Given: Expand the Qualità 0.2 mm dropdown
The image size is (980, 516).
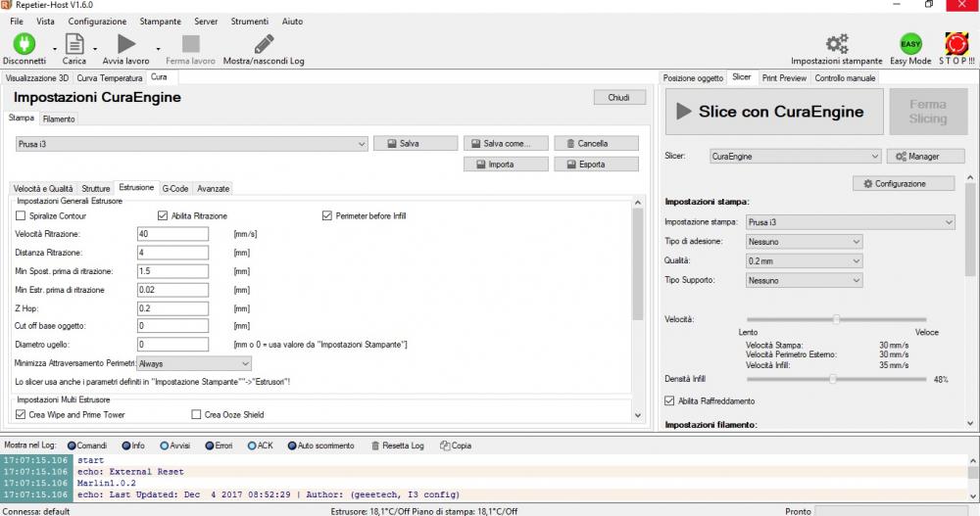Looking at the screenshot, I should point(803,261).
